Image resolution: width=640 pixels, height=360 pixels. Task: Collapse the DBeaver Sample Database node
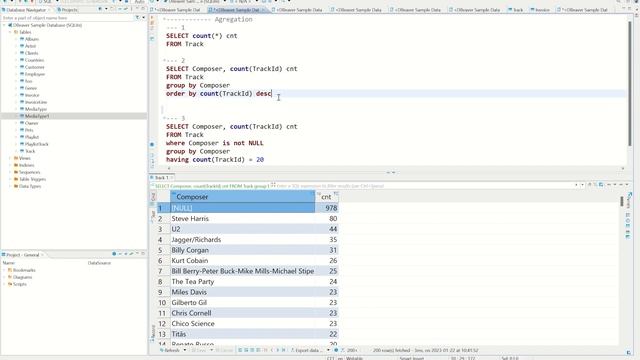click(x=4, y=25)
